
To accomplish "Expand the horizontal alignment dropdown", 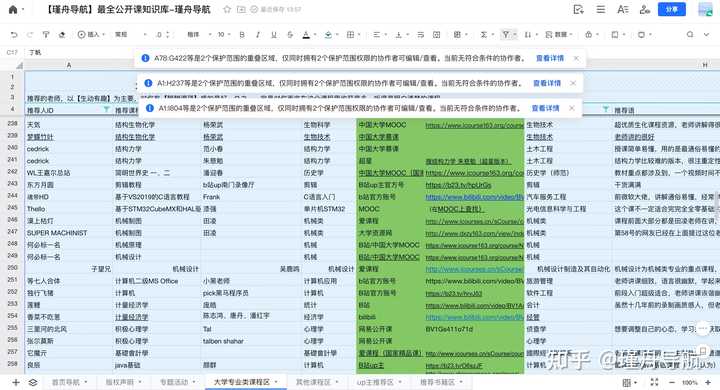I will pos(385,34).
